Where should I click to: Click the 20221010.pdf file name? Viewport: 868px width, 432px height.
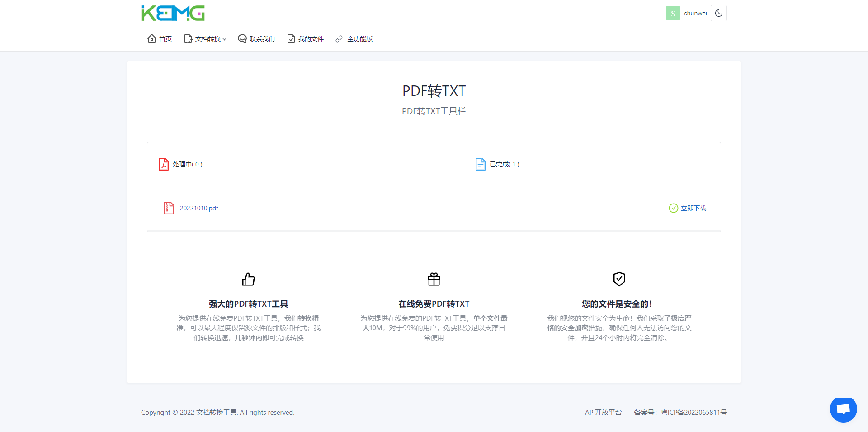(199, 208)
